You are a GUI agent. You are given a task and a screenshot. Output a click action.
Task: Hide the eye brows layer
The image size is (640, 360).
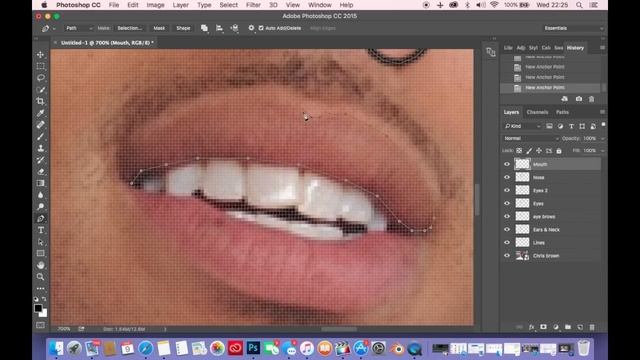click(507, 216)
